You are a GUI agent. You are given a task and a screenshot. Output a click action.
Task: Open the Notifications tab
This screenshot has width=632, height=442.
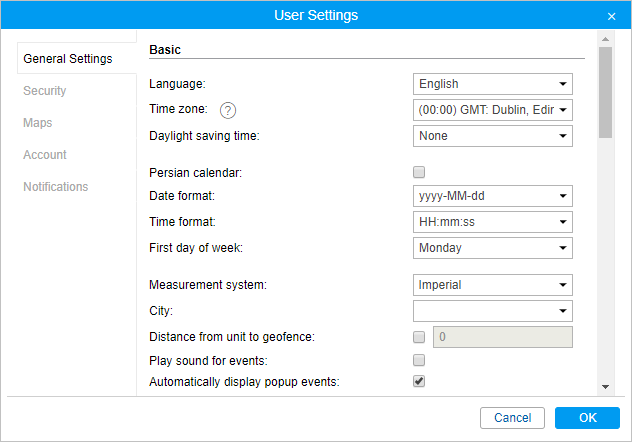pos(56,187)
